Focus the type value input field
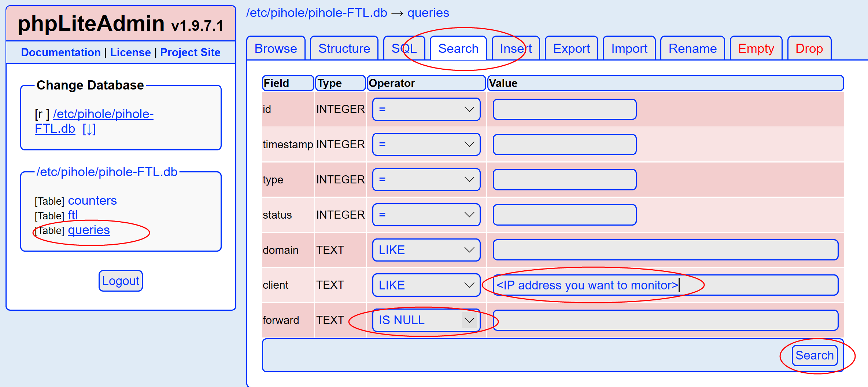 point(564,180)
